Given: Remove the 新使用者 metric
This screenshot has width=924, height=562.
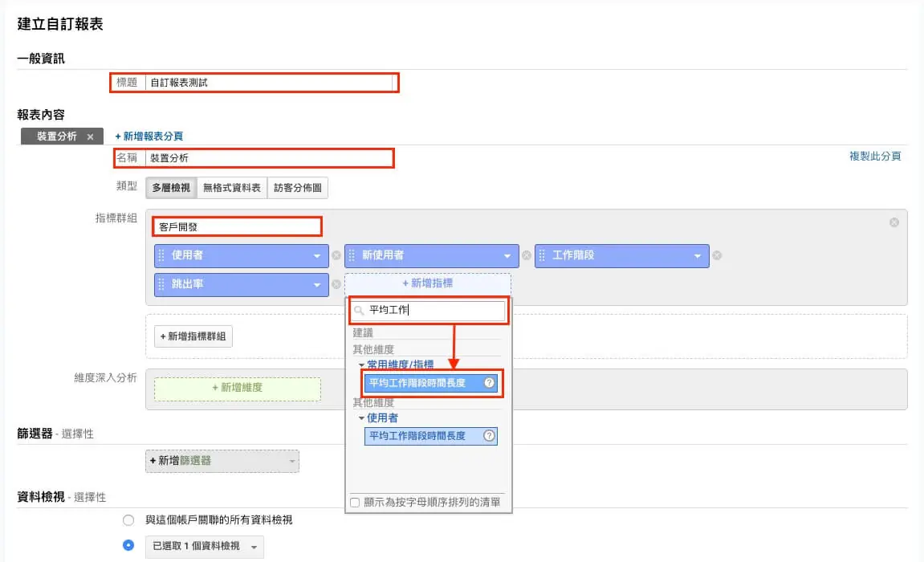Looking at the screenshot, I should 527,255.
